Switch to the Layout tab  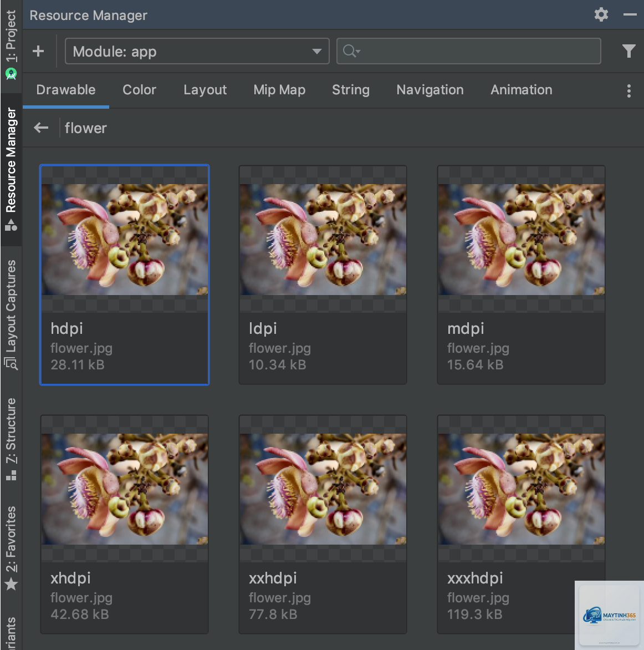click(x=205, y=90)
